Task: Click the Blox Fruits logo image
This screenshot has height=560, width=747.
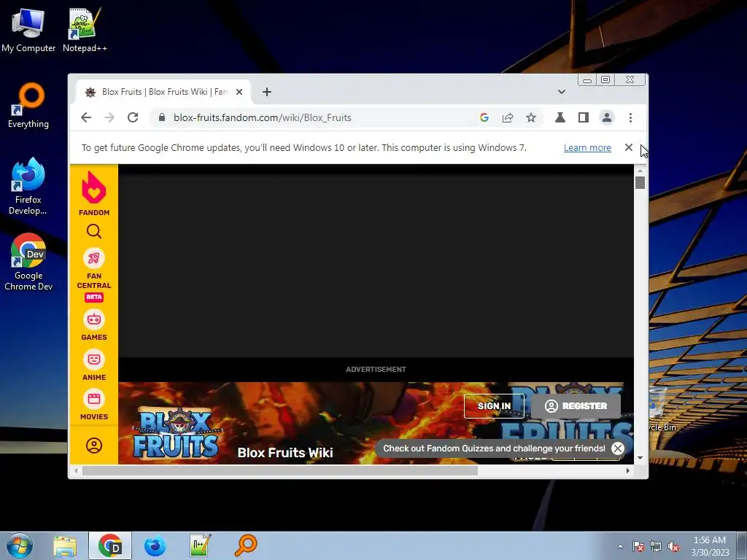Action: pyautogui.click(x=176, y=432)
